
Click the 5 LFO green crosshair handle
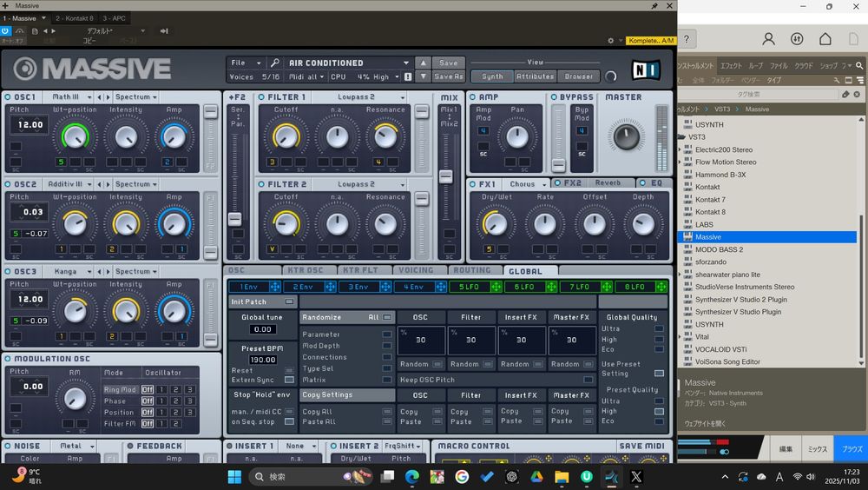click(x=495, y=287)
